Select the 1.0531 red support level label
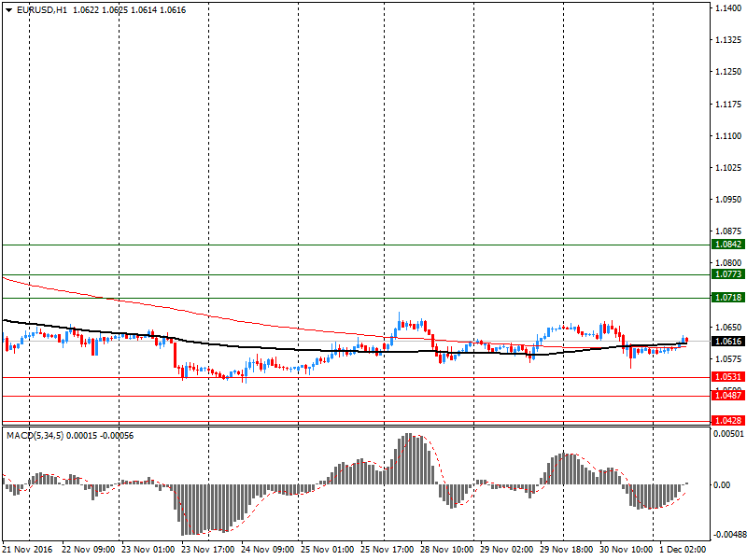 tap(728, 377)
